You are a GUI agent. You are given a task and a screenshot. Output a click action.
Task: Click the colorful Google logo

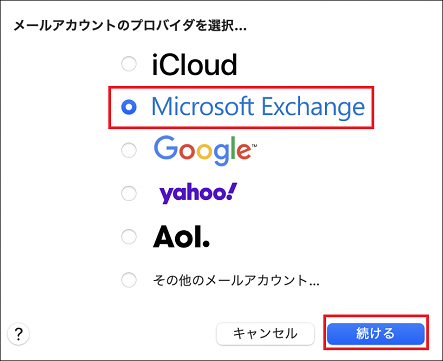click(205, 151)
